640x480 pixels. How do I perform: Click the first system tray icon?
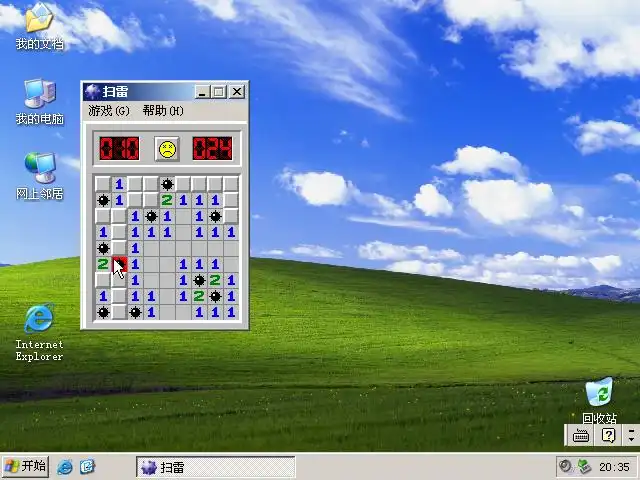click(565, 466)
